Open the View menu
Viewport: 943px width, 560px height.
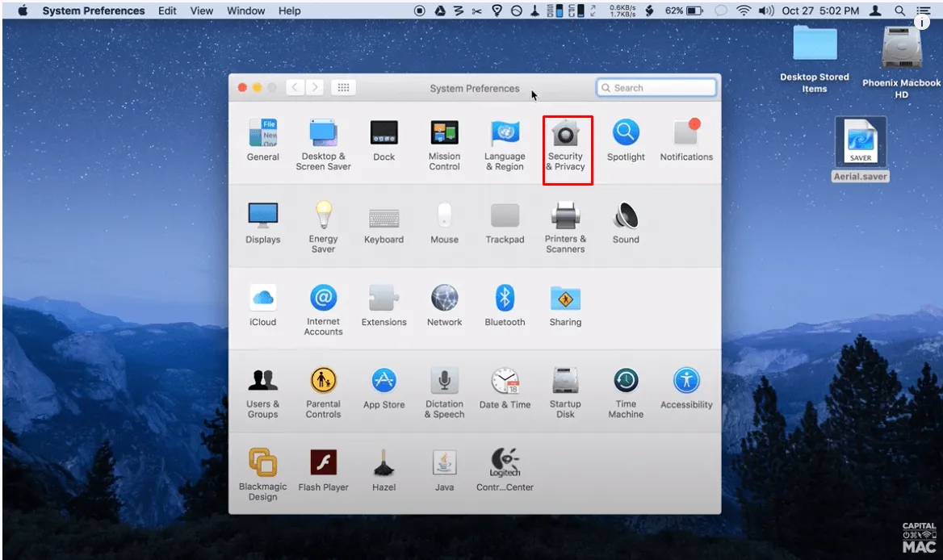[202, 10]
